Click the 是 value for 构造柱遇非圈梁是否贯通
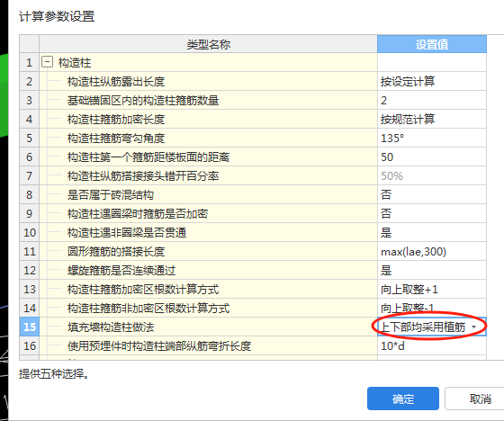 pos(432,233)
